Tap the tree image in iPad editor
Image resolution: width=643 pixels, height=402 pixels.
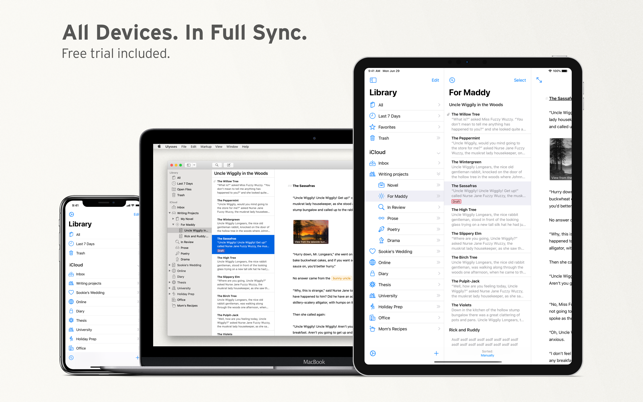(x=560, y=159)
